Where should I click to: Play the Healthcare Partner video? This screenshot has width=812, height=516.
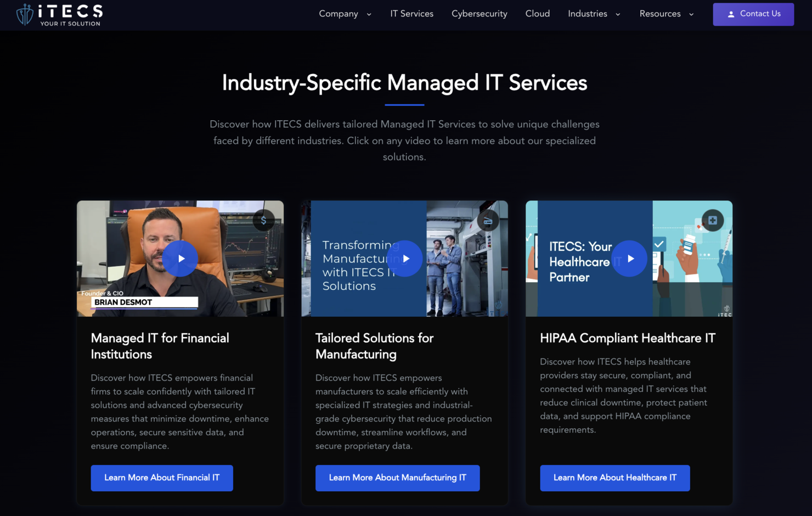coord(629,259)
